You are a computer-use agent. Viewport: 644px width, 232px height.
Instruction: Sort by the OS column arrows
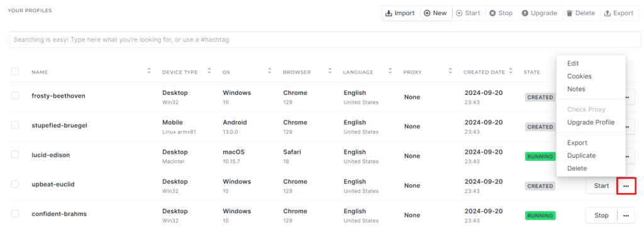(x=270, y=71)
